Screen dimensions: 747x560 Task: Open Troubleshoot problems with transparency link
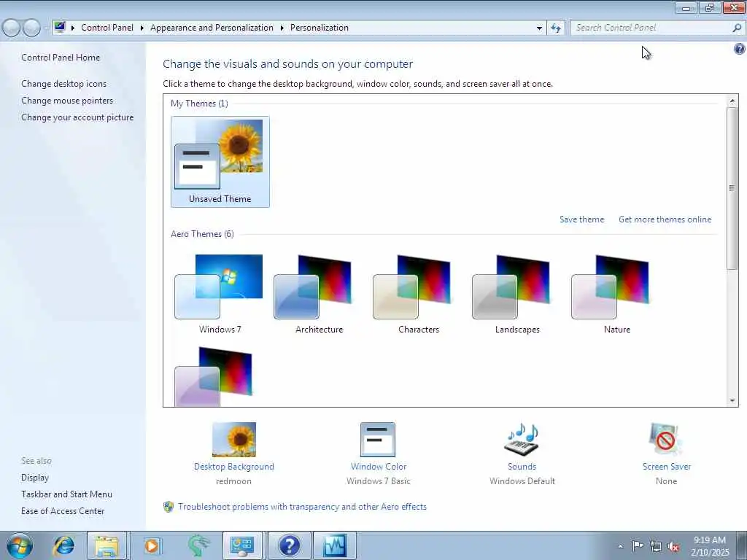pos(302,507)
